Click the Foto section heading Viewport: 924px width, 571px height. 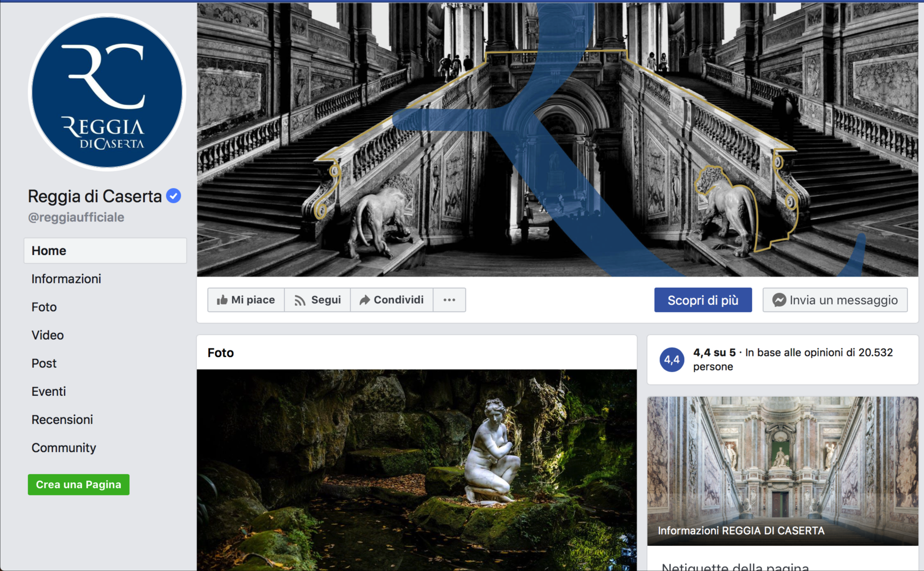click(221, 353)
